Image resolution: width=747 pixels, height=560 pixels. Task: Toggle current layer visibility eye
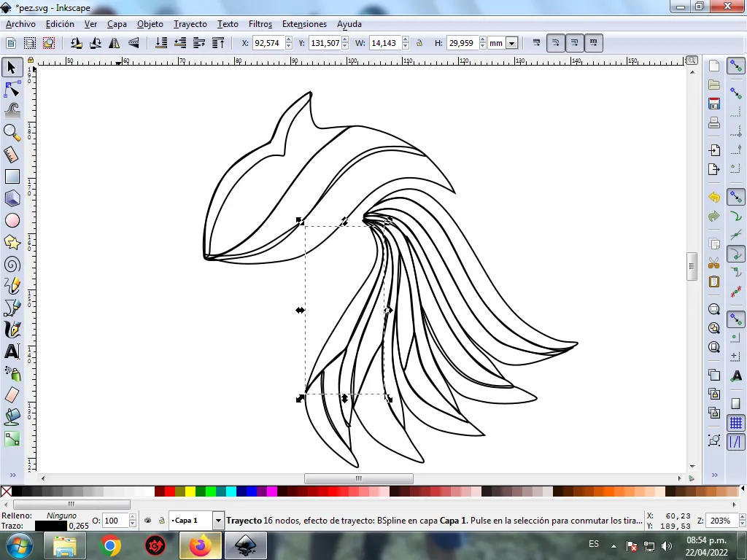148,521
